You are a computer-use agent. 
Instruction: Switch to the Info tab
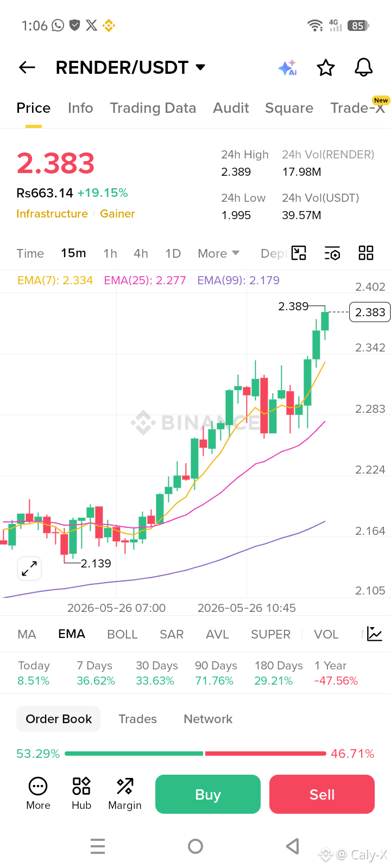(x=80, y=108)
